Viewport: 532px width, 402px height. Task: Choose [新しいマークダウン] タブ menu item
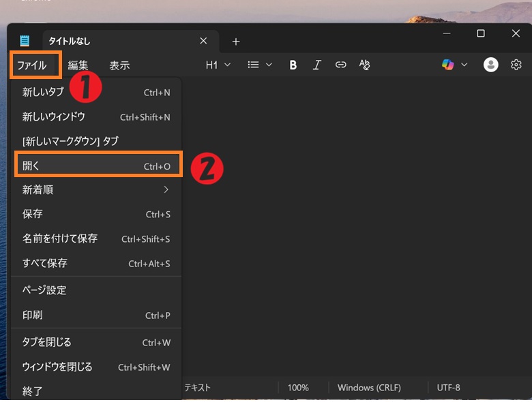point(96,141)
